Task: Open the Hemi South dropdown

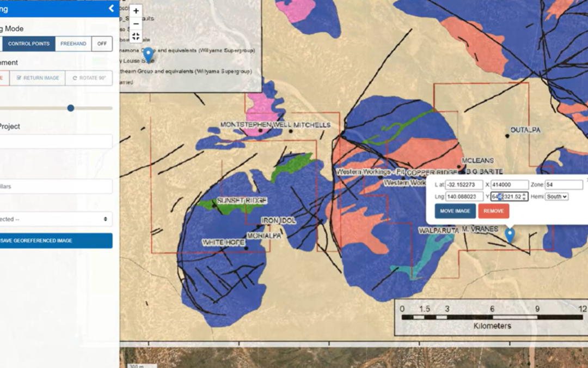Action: point(556,197)
